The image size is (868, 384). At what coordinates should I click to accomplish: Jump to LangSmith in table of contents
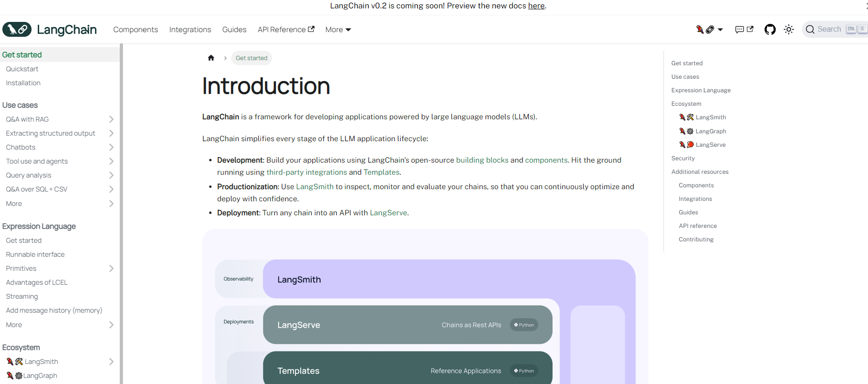[x=703, y=117]
